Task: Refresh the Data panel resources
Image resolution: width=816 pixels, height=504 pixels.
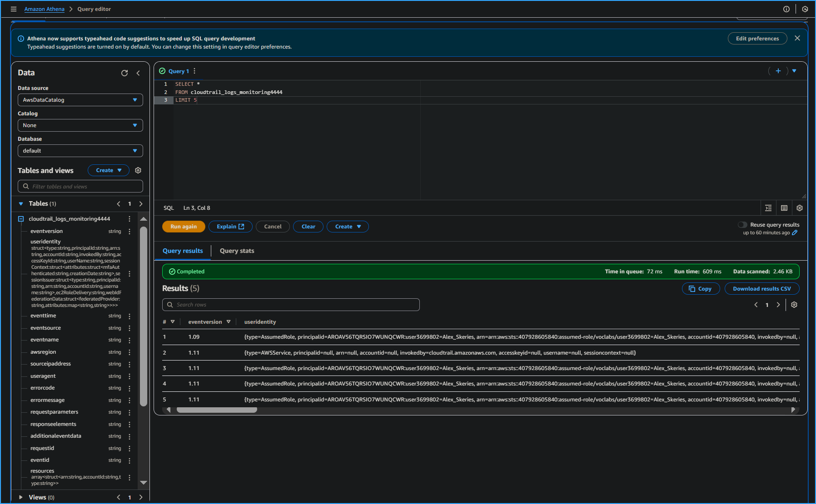Action: pos(124,73)
